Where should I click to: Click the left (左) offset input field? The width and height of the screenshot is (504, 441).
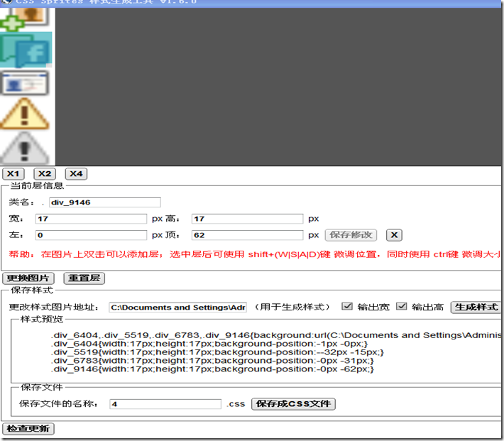pos(91,235)
